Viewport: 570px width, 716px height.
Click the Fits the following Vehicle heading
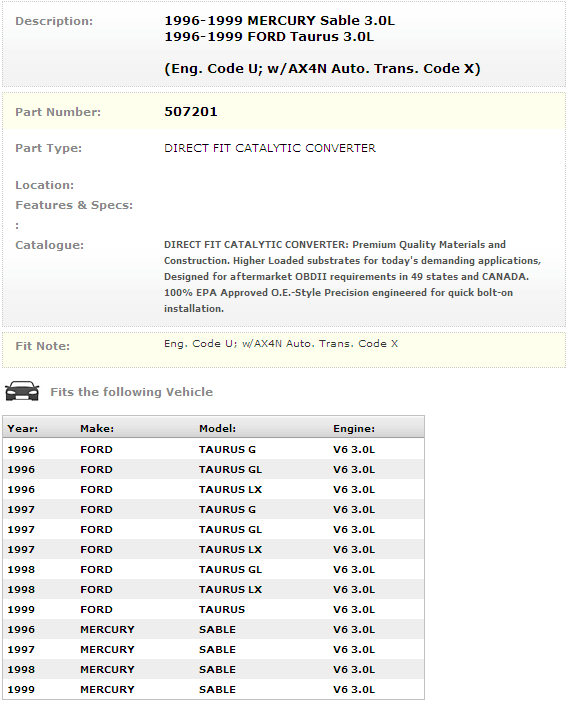[x=132, y=392]
